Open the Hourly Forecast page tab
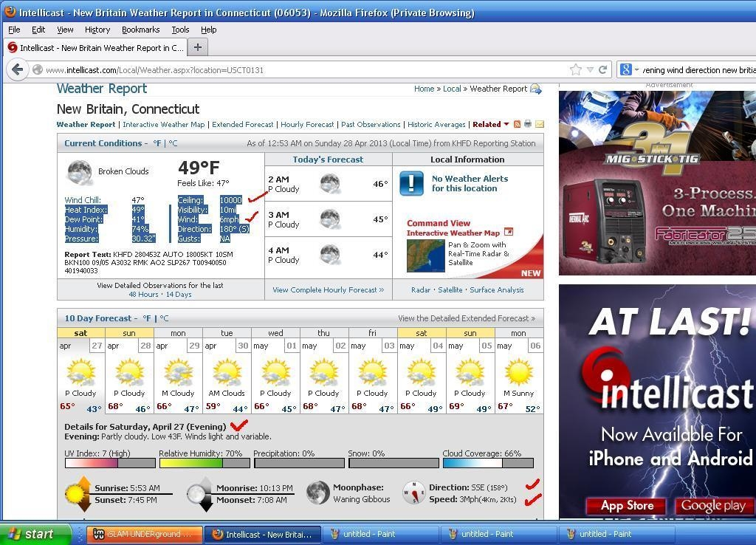Image resolution: width=756 pixels, height=545 pixels. pyautogui.click(x=307, y=124)
